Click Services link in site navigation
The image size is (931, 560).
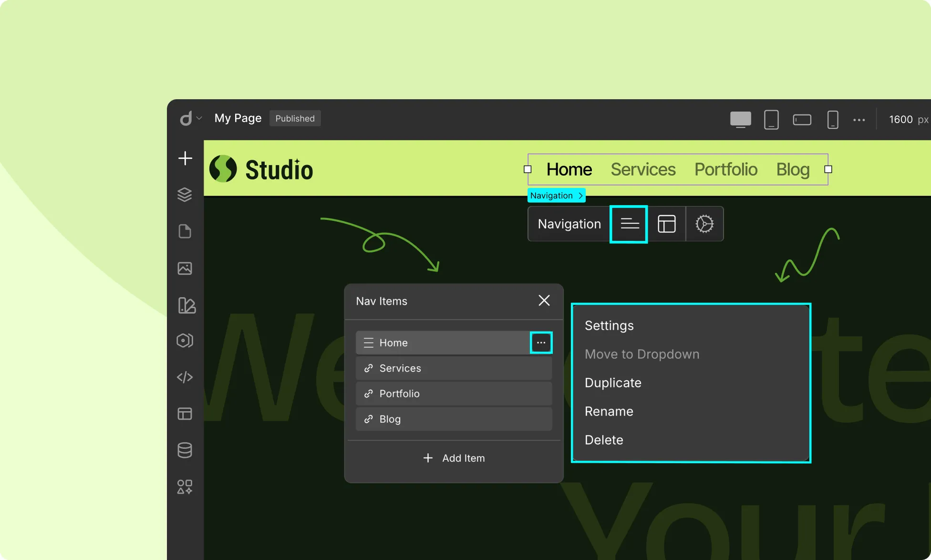pyautogui.click(x=643, y=169)
